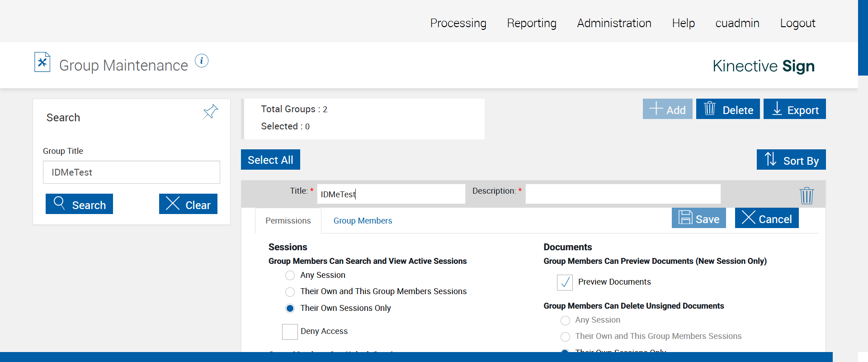Open the Administration menu
Screen dimensions: 868x362
pyautogui.click(x=614, y=23)
